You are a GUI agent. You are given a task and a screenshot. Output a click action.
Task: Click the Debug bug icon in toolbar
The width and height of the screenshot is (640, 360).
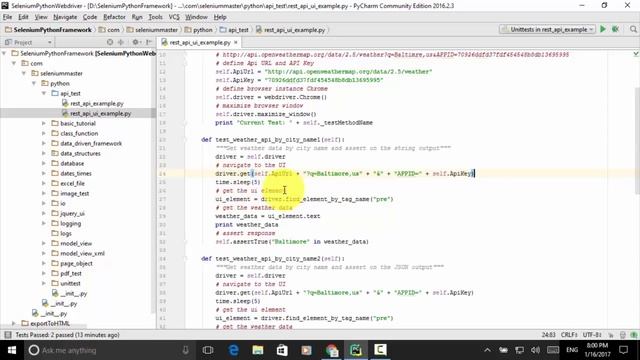pyautogui.click(x=616, y=29)
